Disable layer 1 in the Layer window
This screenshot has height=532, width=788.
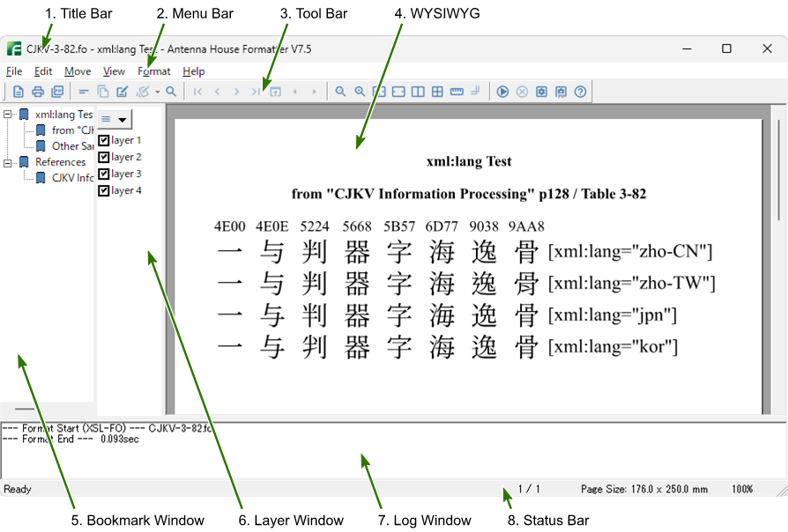[104, 140]
